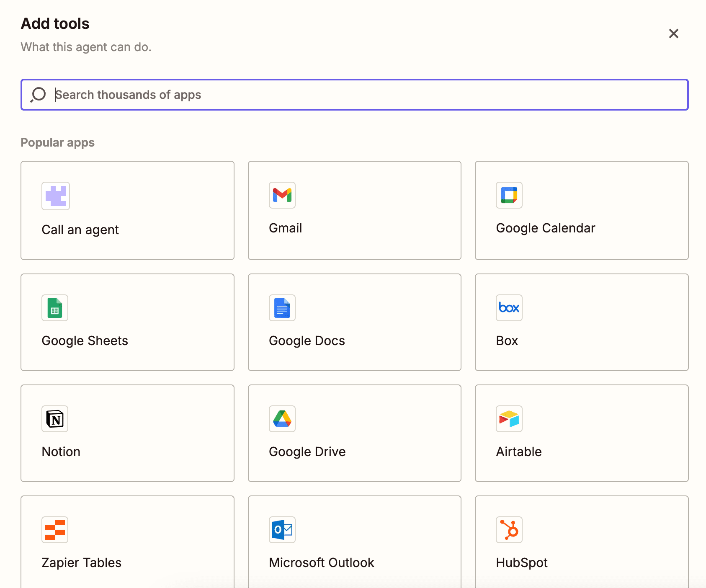Close the Add tools dialog
The image size is (706, 588).
[x=673, y=34]
